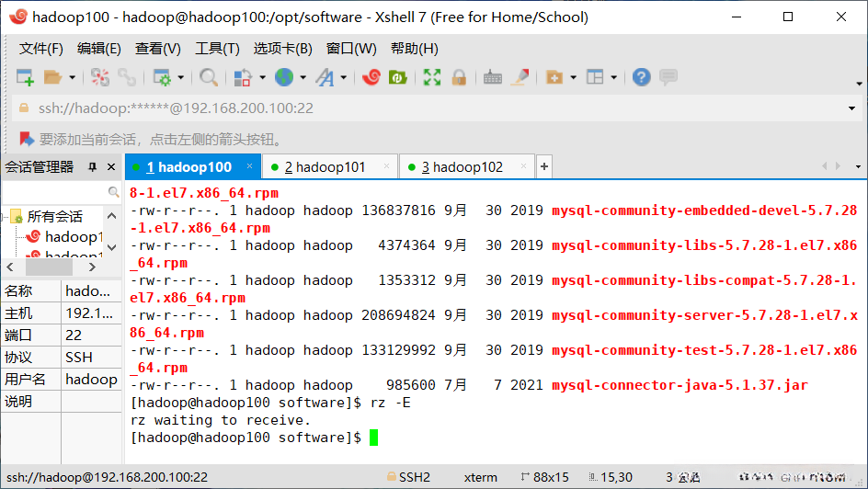Click the Find magnifier icon in toolbar
The height and width of the screenshot is (489, 868).
209,77
